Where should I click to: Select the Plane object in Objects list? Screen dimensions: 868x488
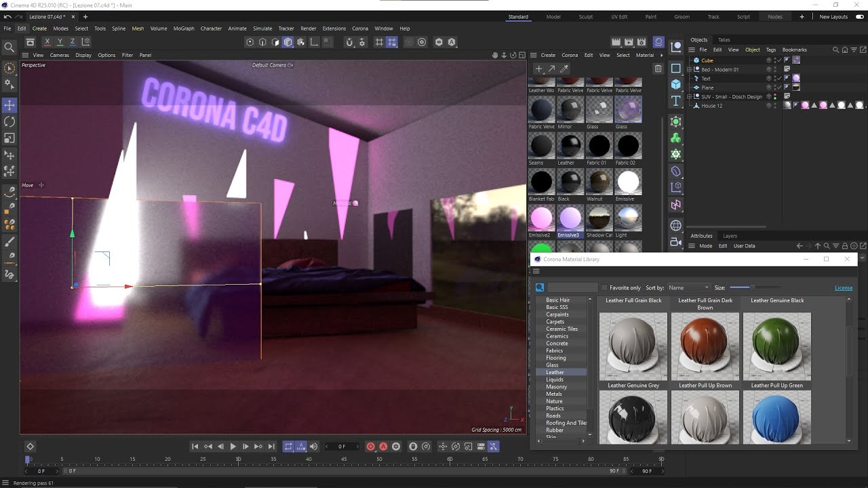click(x=707, y=87)
